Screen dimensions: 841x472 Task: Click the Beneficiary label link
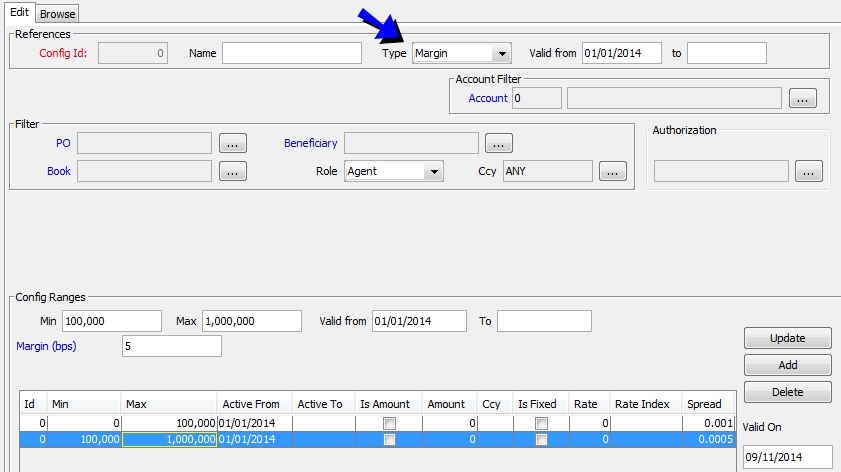311,143
